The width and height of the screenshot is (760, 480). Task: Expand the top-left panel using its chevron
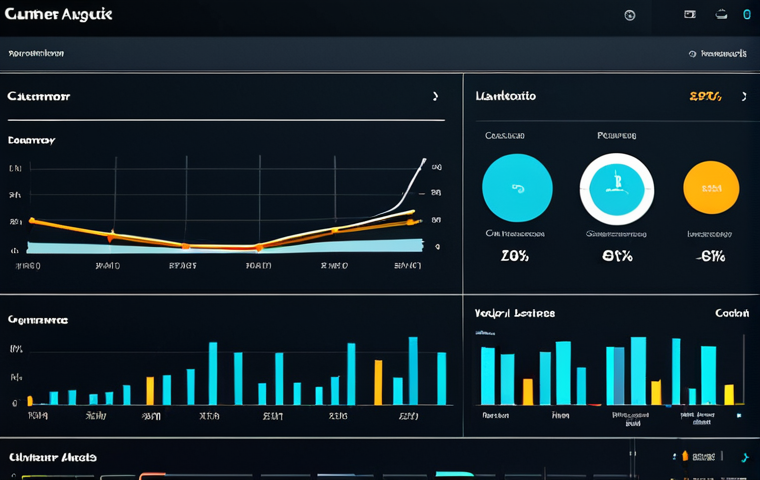coord(435,97)
